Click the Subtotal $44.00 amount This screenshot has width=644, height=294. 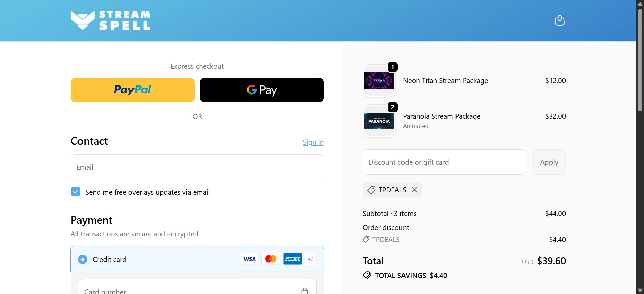click(x=555, y=214)
